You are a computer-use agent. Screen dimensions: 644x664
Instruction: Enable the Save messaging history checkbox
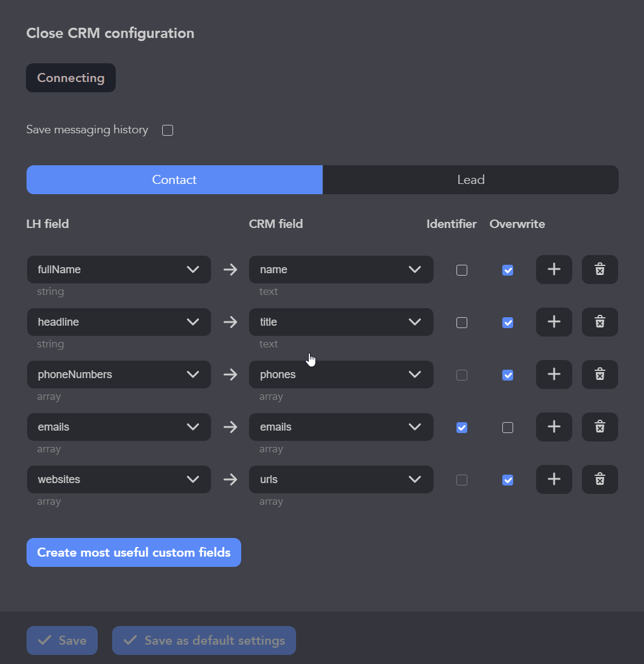[168, 130]
